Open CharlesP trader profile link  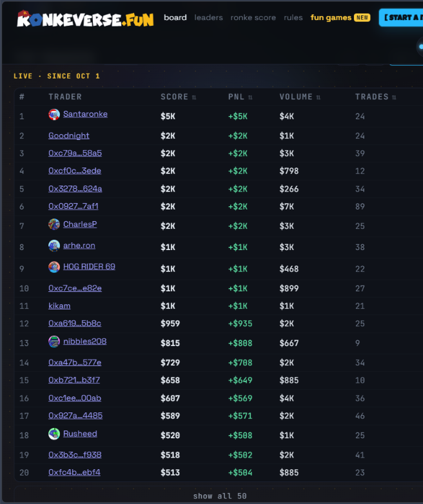pos(80,224)
